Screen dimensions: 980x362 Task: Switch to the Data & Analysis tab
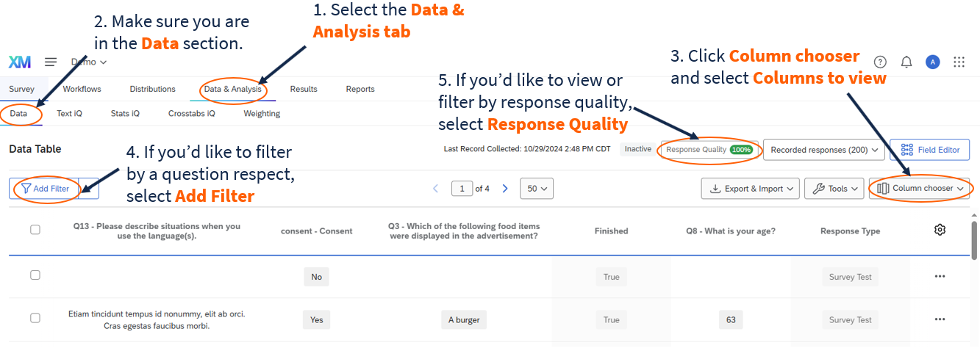pos(232,90)
